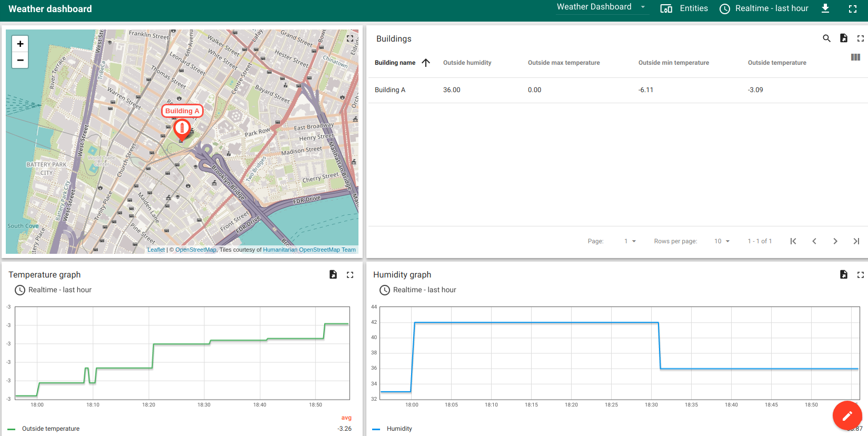The height and width of the screenshot is (436, 868).
Task: Open the Weather Dashboard selector dropdown
Action: (x=601, y=7)
